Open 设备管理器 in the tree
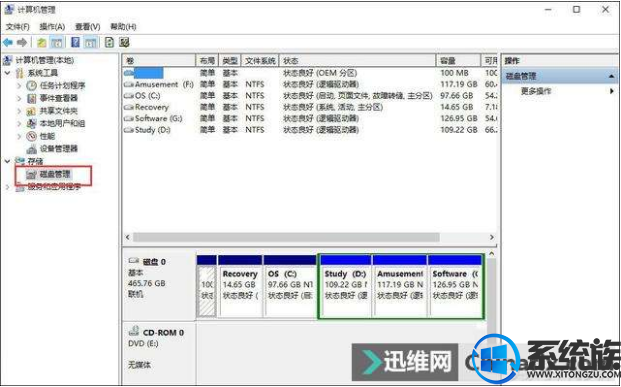This screenshot has height=387, width=621. point(59,149)
